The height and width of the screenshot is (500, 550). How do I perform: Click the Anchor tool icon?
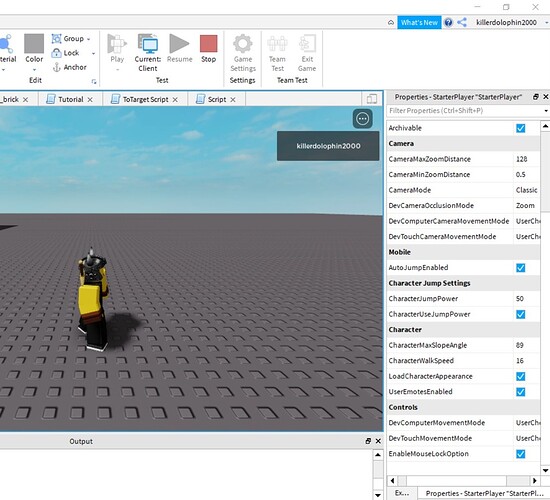pos(56,67)
